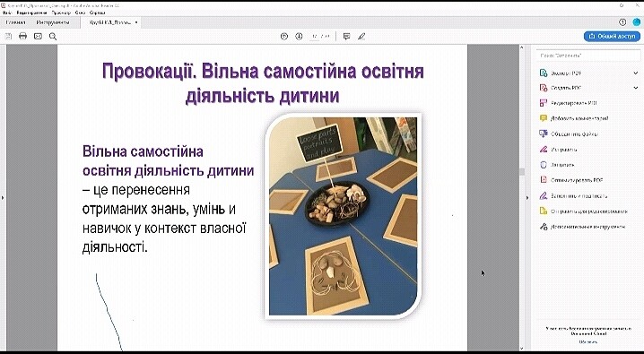Open the help question mark icon

pyautogui.click(x=622, y=22)
